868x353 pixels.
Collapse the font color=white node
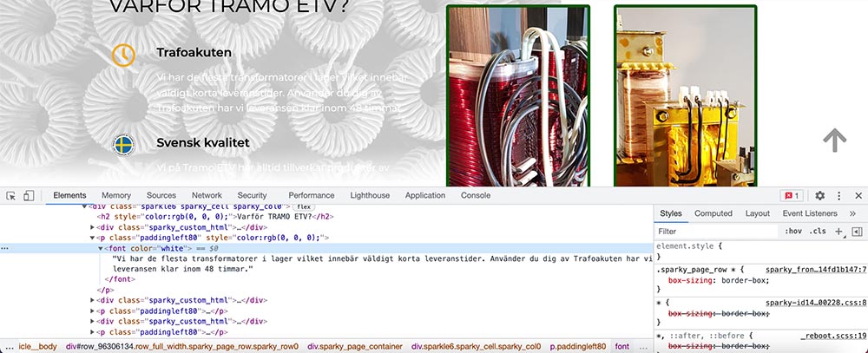[x=100, y=248]
